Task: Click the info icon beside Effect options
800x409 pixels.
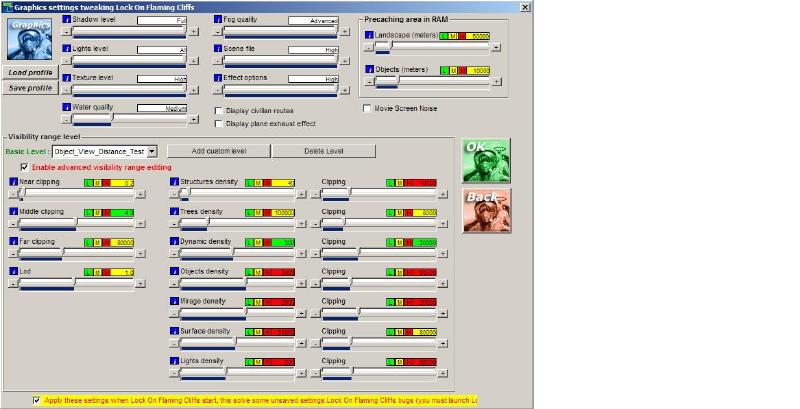Action: tap(218, 78)
